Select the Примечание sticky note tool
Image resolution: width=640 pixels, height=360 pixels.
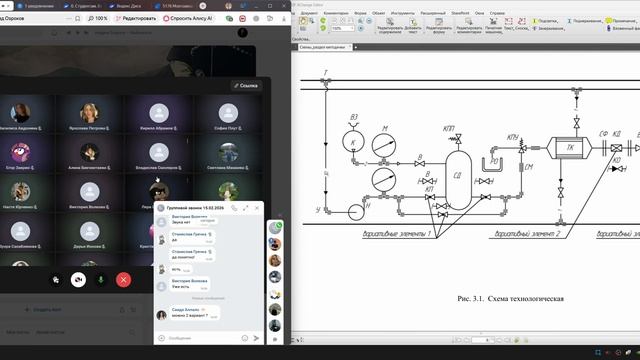click(x=621, y=21)
